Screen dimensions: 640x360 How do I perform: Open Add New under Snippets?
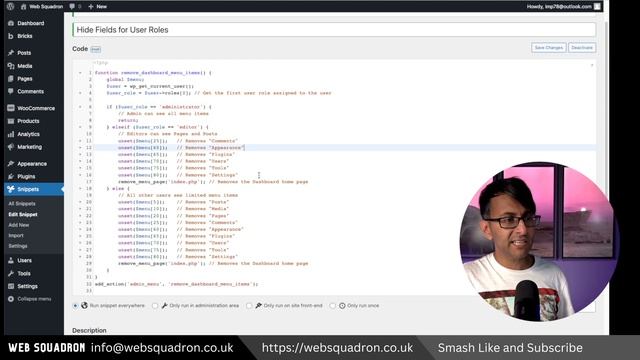click(x=19, y=225)
